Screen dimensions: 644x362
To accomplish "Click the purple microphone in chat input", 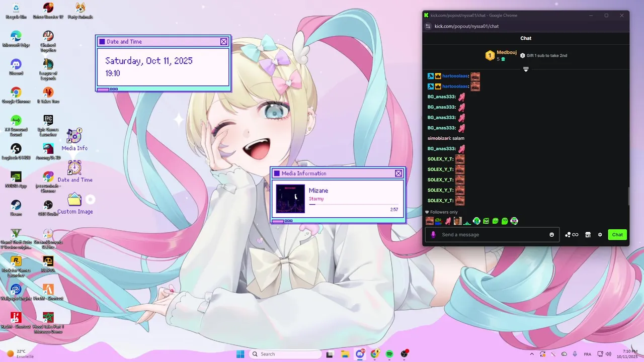I will (x=434, y=235).
